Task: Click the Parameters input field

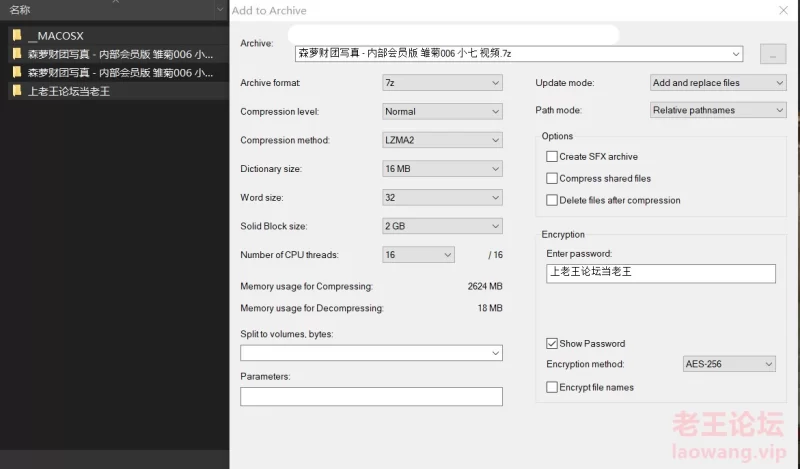Action: pyautogui.click(x=371, y=397)
